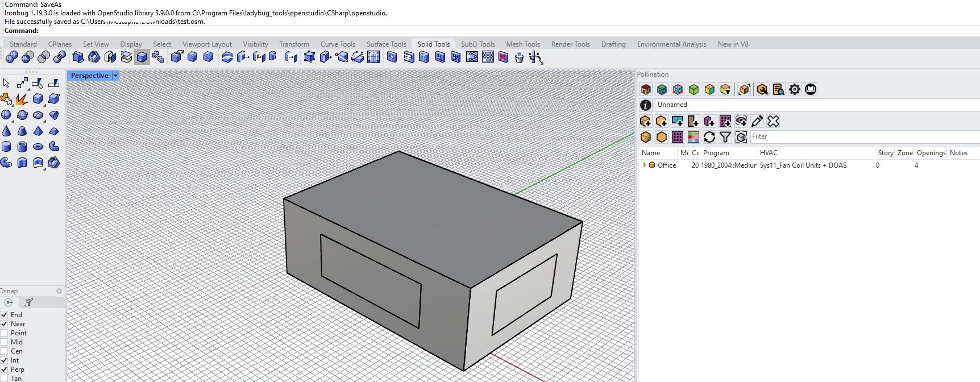The width and height of the screenshot is (980, 382).
Task: Open the Perspective viewport dropdown arrow
Action: tap(115, 76)
